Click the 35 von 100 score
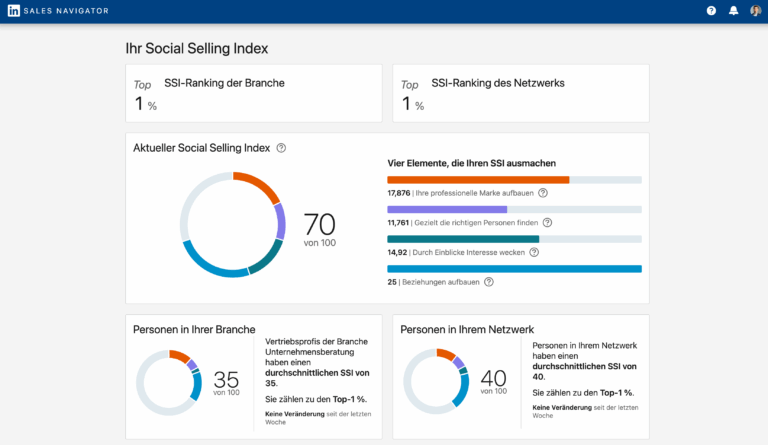768x445 pixels. pyautogui.click(x=226, y=383)
